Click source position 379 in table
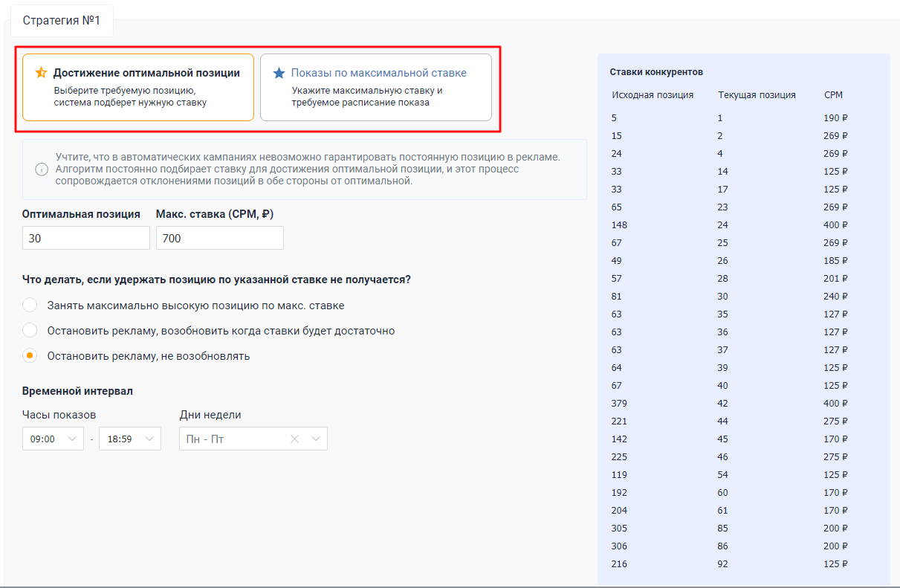The width and height of the screenshot is (900, 588). (619, 404)
